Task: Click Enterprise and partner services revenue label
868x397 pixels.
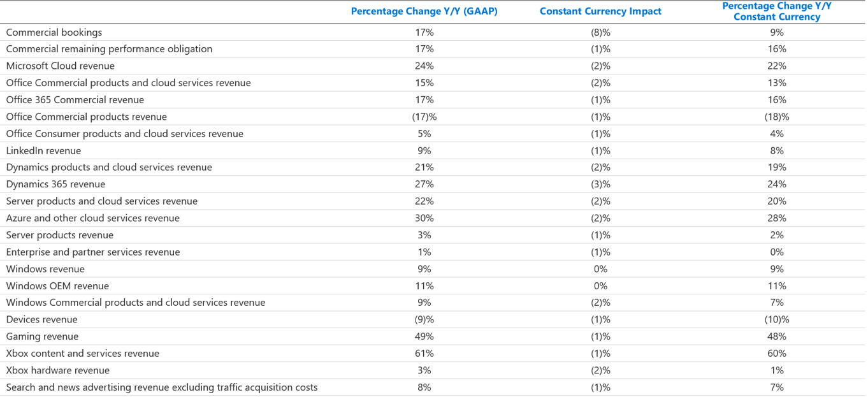Action: click(93, 252)
